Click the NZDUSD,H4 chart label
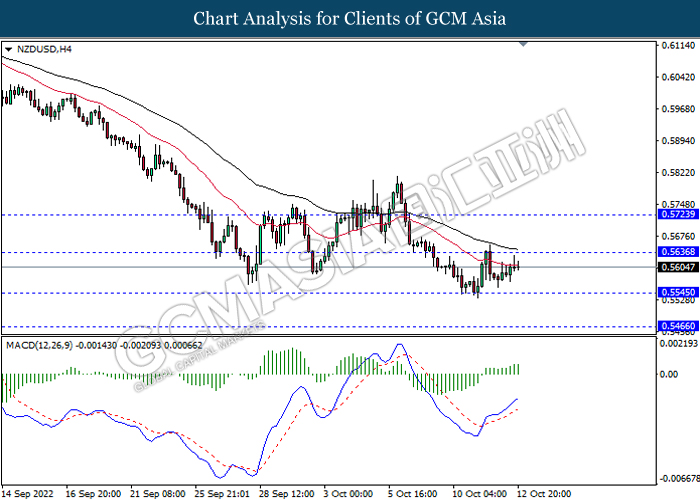 click(x=44, y=50)
